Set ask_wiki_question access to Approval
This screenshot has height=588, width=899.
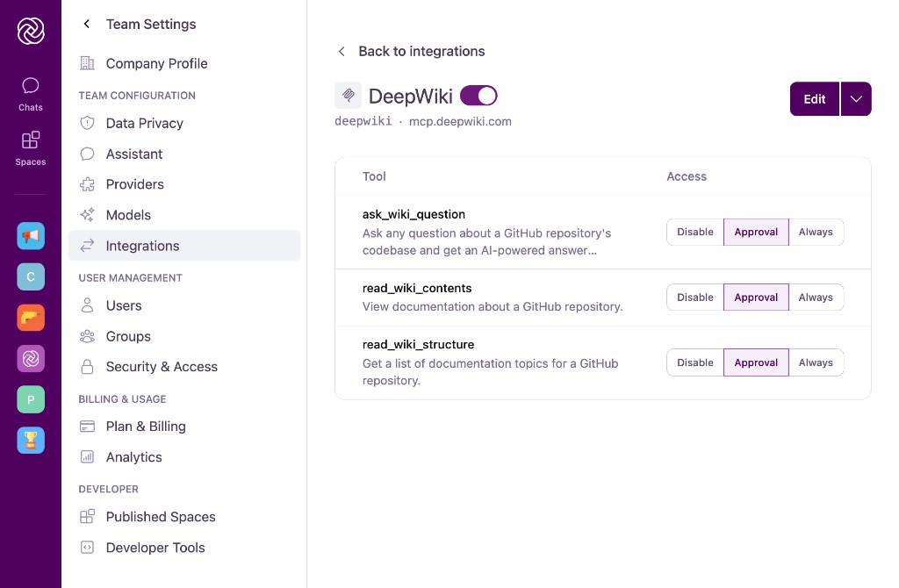click(x=756, y=232)
